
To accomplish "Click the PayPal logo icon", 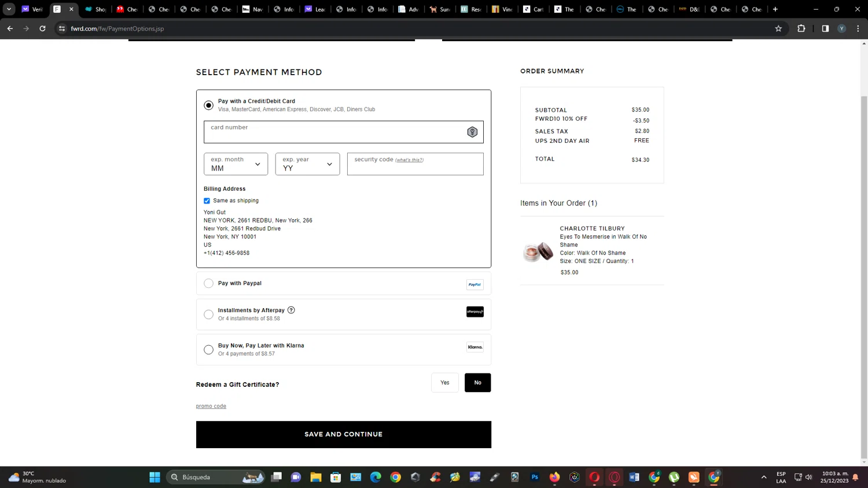I will click(x=475, y=284).
